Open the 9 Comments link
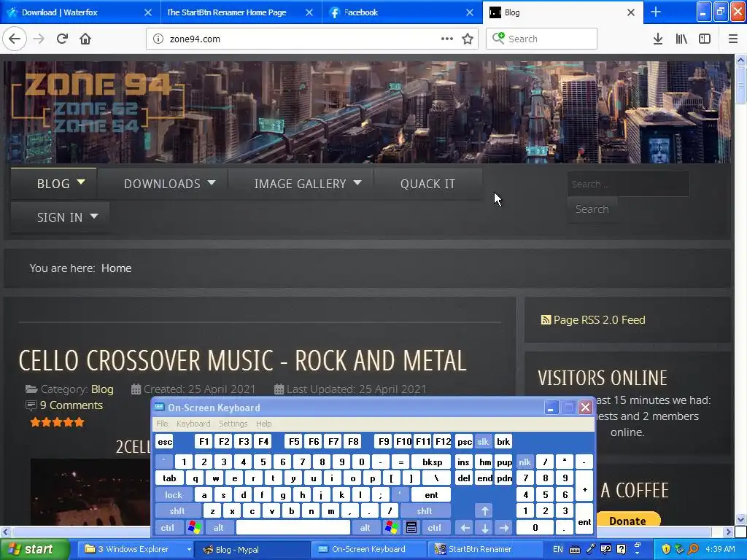747x560 pixels. click(x=71, y=405)
